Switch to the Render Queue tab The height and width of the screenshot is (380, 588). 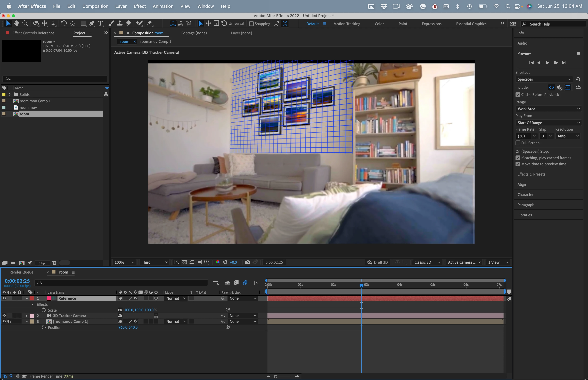[21, 272]
